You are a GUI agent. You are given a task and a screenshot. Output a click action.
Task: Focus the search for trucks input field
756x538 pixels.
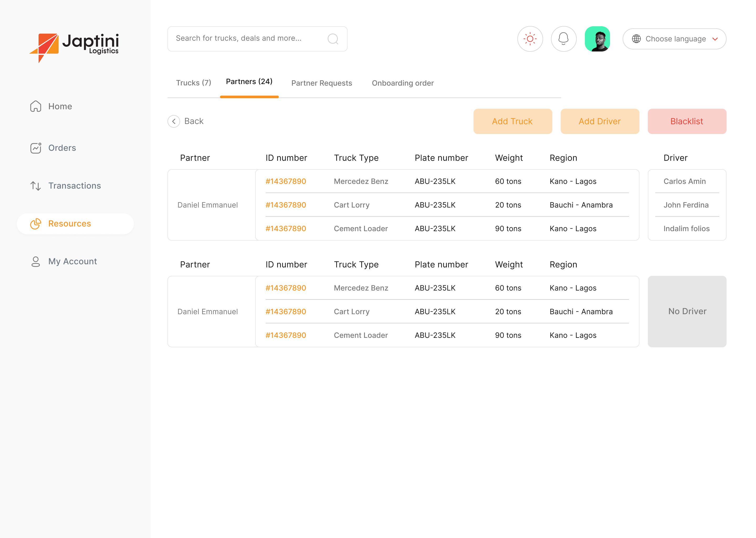(x=257, y=39)
